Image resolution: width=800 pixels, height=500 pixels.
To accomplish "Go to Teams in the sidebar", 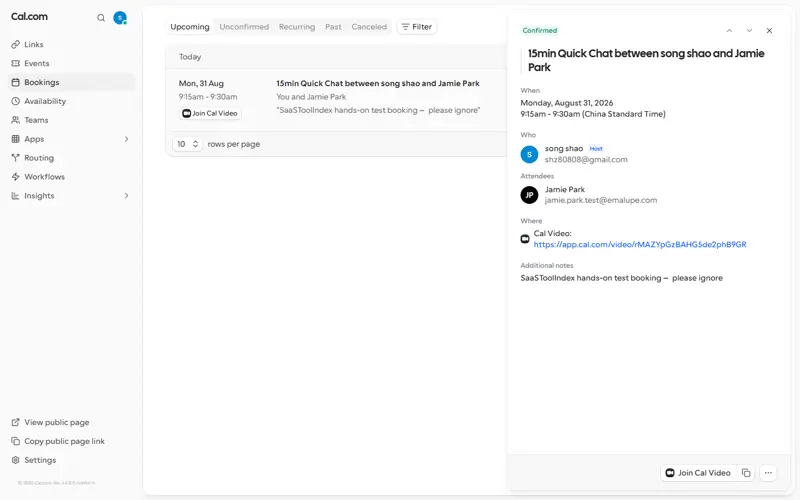I will tap(71, 120).
